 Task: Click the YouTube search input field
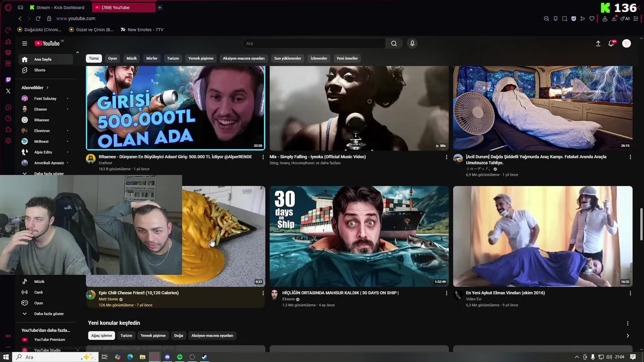tap(313, 43)
